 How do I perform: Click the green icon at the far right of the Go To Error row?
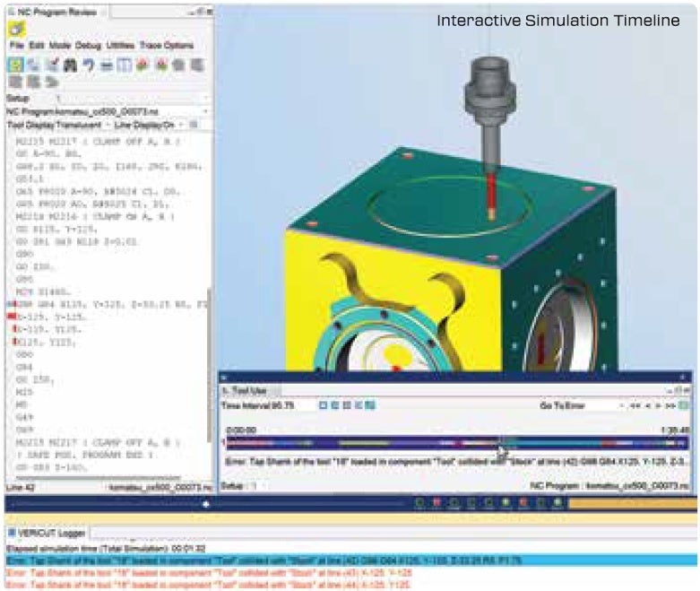tap(683, 405)
